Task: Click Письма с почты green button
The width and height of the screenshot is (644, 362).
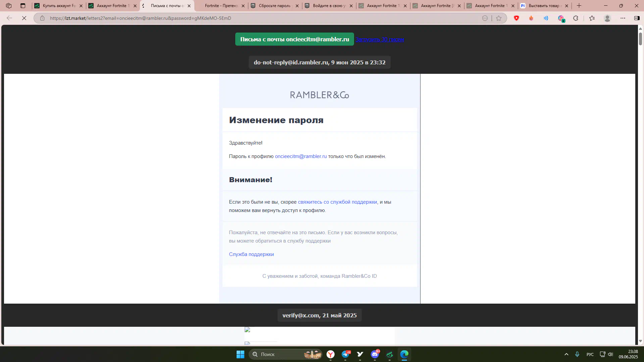Action: pos(295,39)
